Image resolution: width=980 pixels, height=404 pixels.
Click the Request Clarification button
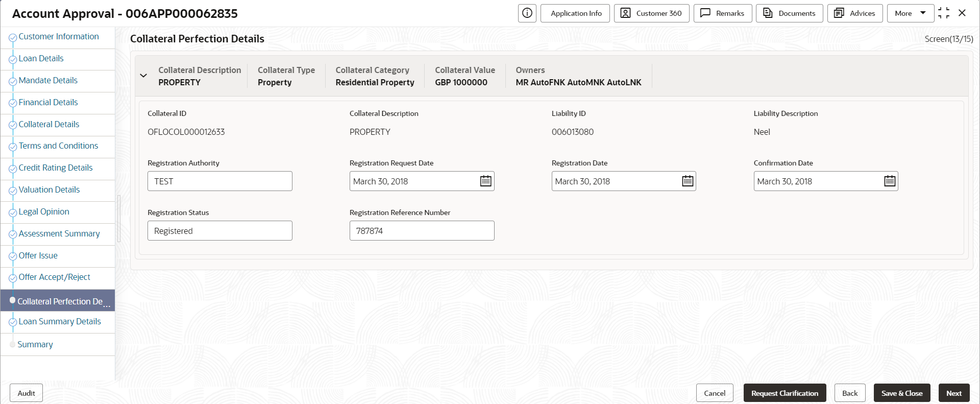coord(785,393)
